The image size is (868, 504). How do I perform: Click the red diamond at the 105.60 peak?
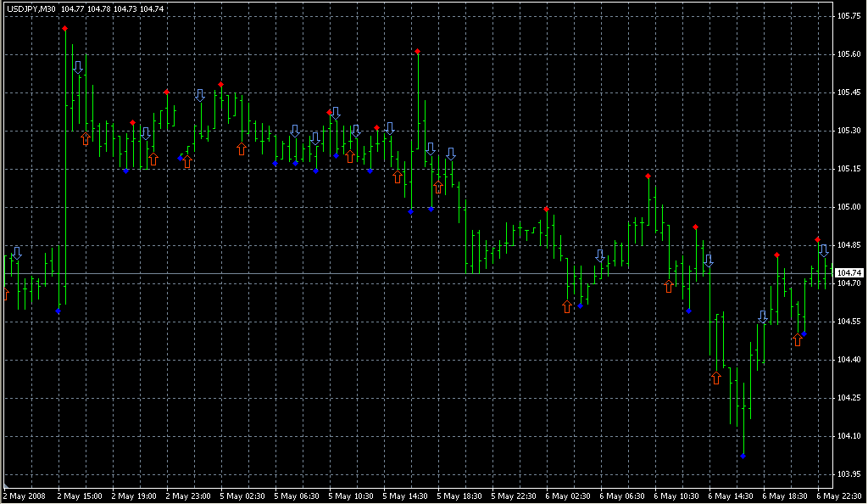tap(418, 52)
